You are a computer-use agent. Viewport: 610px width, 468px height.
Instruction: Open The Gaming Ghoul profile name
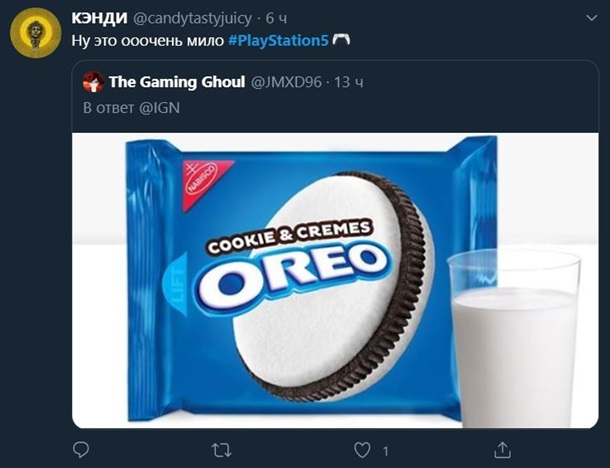(x=176, y=81)
